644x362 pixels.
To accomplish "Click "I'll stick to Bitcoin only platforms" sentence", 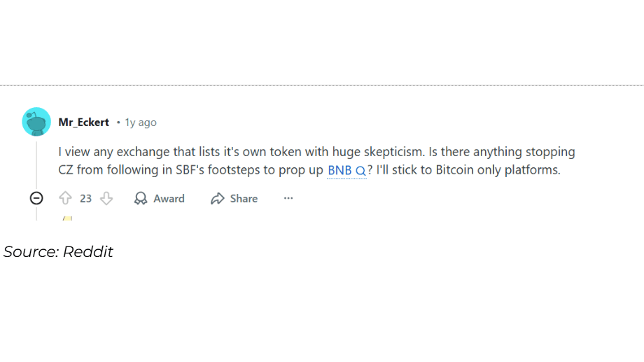I will pyautogui.click(x=468, y=170).
